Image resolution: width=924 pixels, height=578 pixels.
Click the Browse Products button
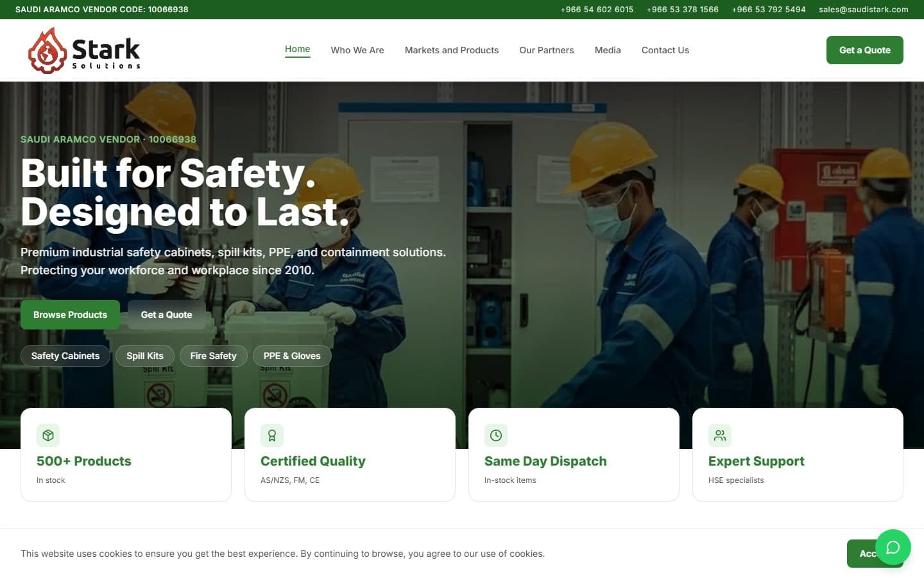coord(70,315)
